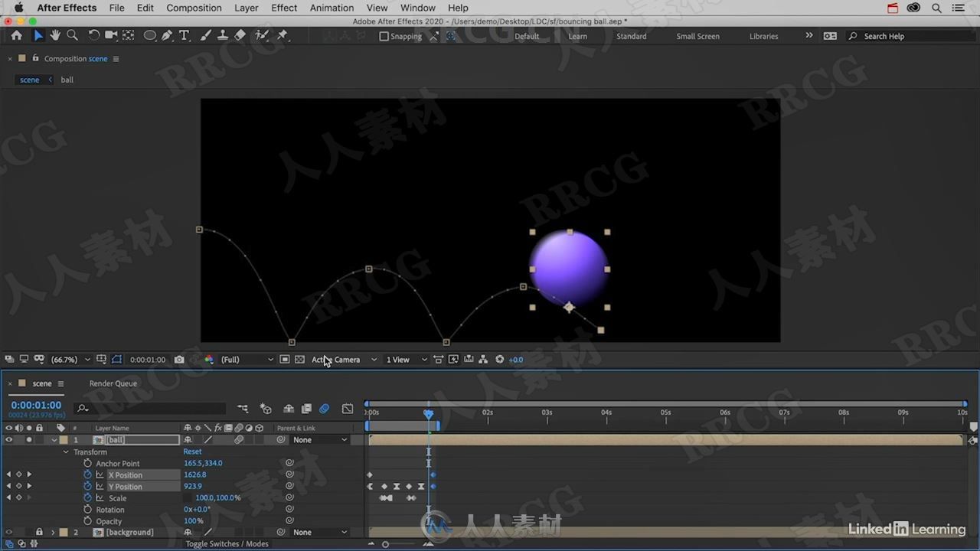Viewport: 980px width, 551px height.
Task: Click the ball breadcrumb in composition viewer
Action: (67, 80)
